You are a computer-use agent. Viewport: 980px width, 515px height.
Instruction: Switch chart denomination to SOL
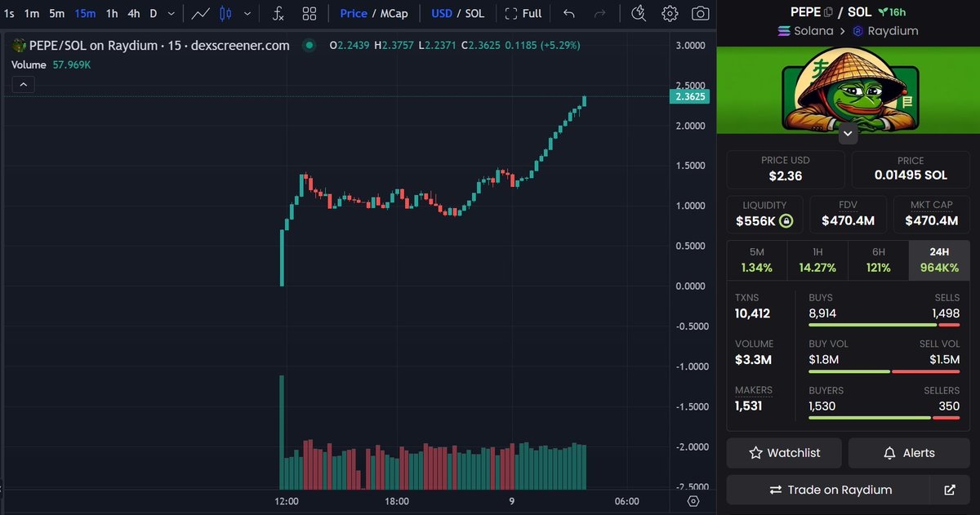(474, 14)
